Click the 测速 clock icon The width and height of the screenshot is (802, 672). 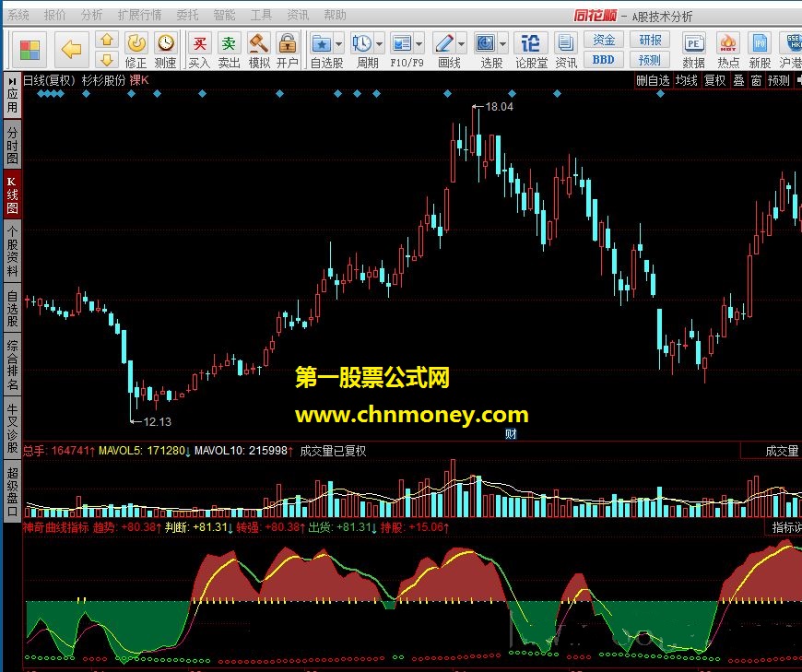click(166, 43)
